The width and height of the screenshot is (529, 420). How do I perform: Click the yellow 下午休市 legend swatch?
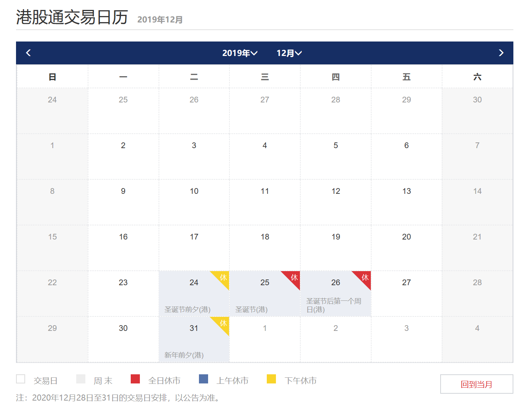click(x=271, y=379)
